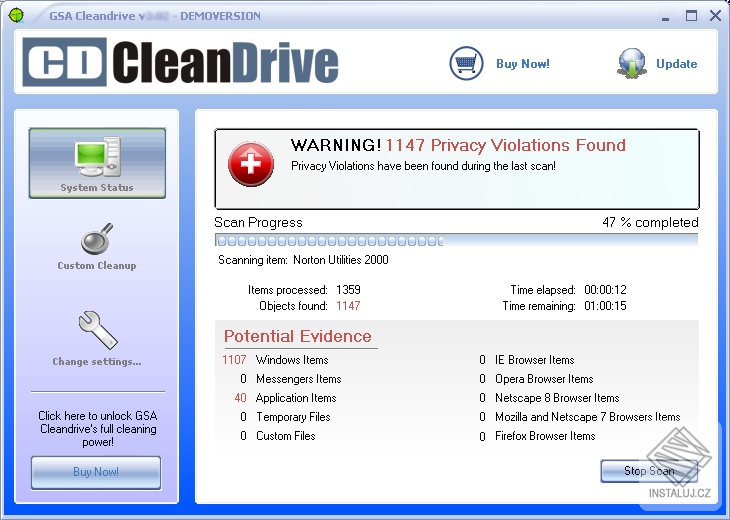The image size is (730, 520).
Task: Select the Custom Files row
Action: click(x=277, y=436)
